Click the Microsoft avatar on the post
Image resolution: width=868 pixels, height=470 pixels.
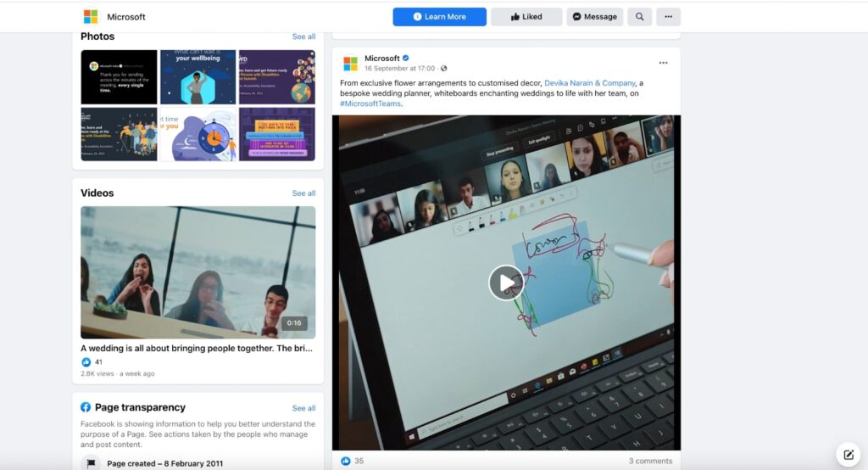(x=350, y=63)
